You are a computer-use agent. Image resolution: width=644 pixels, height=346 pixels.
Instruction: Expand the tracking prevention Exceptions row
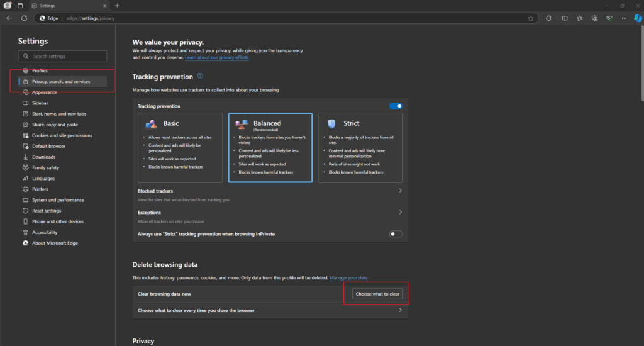tap(400, 213)
